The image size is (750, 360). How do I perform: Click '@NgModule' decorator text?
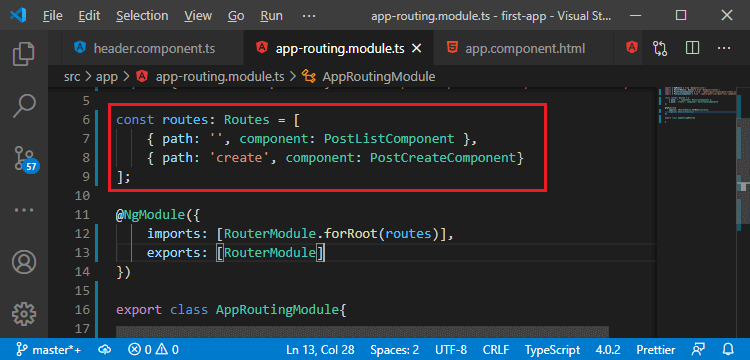click(x=151, y=215)
